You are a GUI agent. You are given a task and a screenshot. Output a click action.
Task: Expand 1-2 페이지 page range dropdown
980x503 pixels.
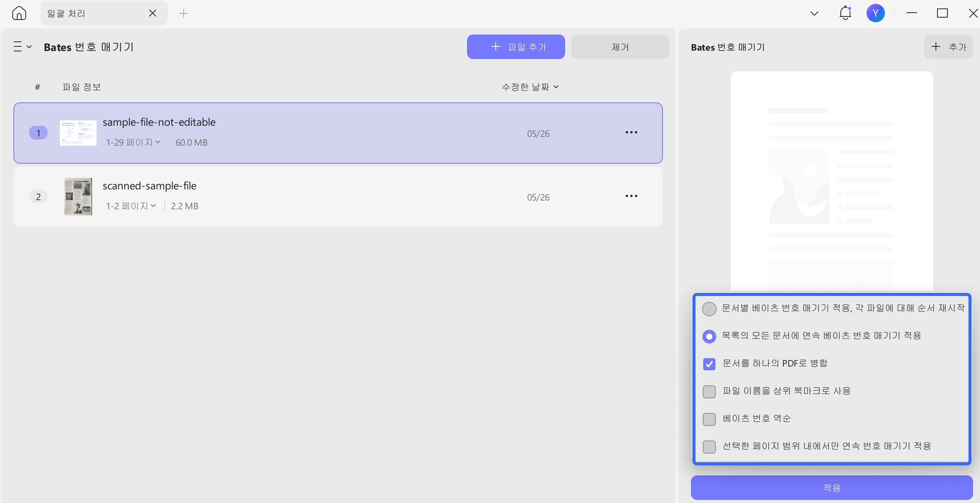click(131, 206)
